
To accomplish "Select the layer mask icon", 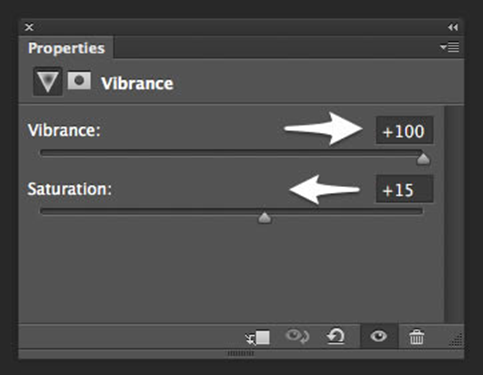I will click(79, 81).
